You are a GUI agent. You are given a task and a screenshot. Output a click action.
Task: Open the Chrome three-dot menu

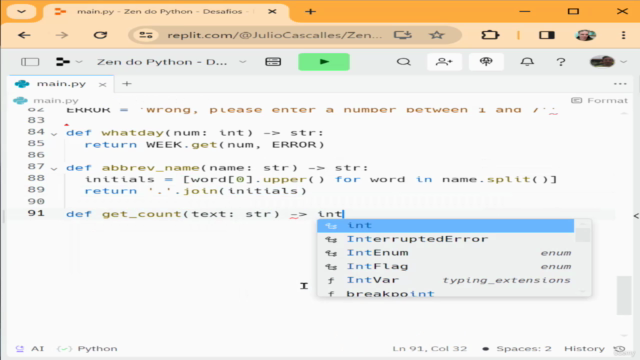pyautogui.click(x=623, y=35)
